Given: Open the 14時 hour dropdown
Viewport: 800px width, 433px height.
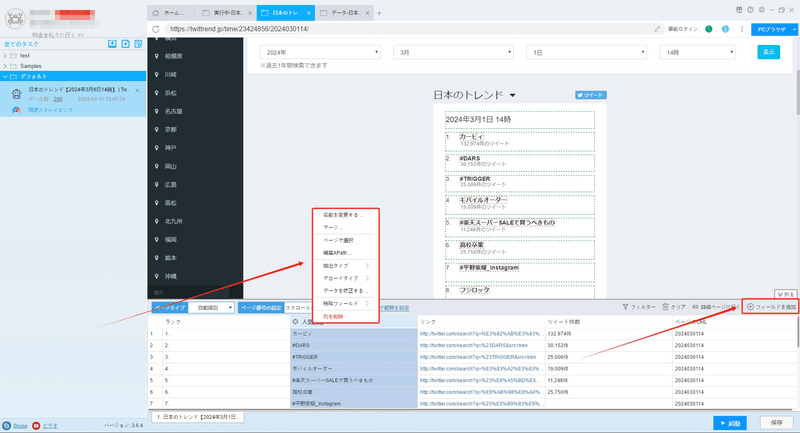Looking at the screenshot, I should pos(697,53).
